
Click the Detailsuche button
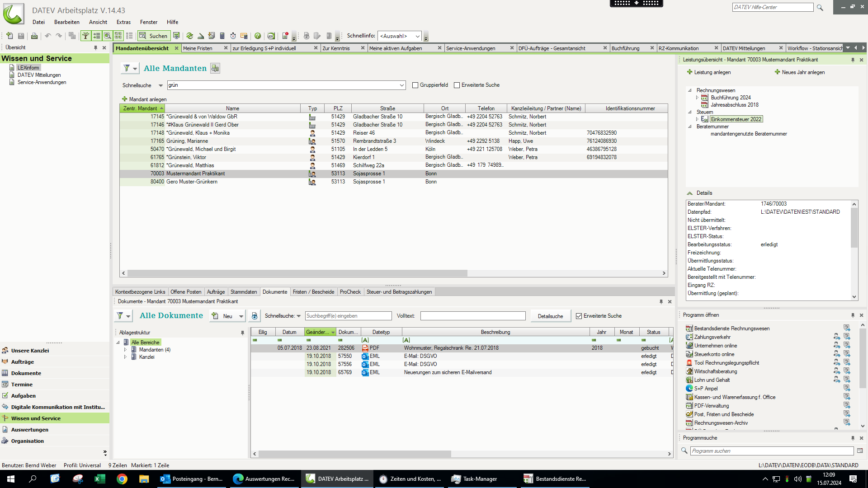click(x=550, y=316)
